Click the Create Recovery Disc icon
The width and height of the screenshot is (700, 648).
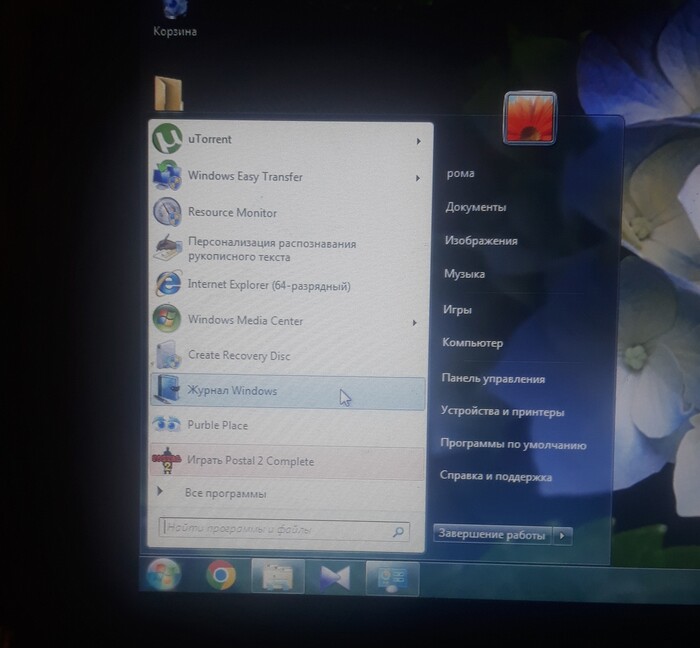[168, 355]
